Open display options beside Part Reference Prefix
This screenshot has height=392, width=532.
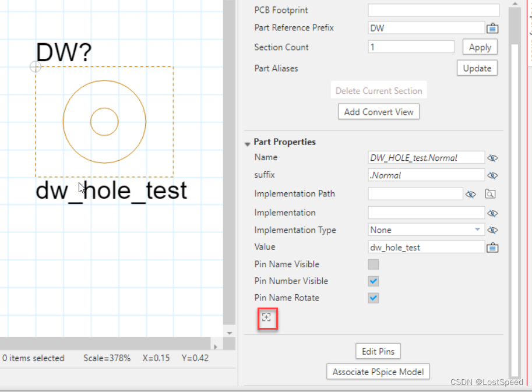(x=492, y=28)
